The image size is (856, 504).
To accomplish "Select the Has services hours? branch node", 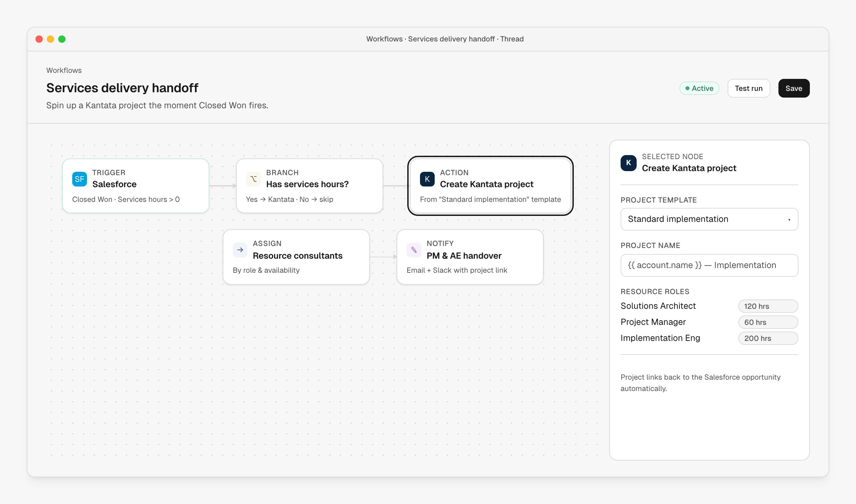I will (x=309, y=186).
